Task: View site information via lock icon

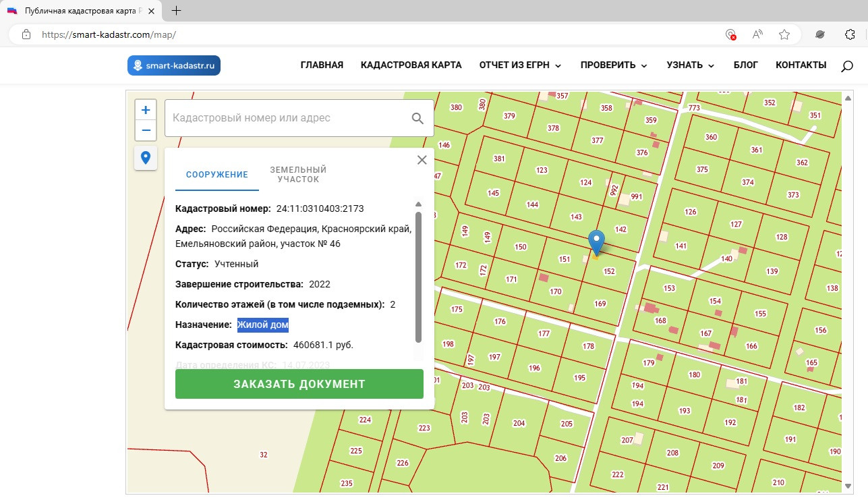Action: (26, 34)
